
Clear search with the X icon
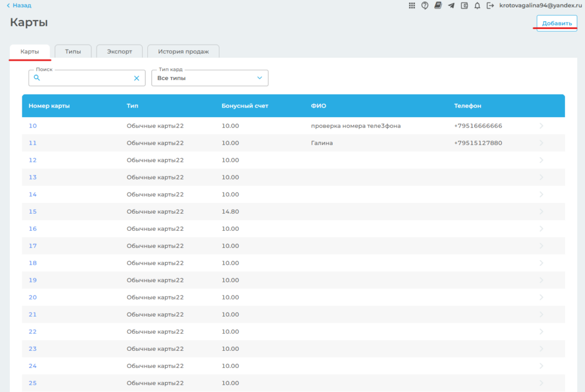point(137,78)
